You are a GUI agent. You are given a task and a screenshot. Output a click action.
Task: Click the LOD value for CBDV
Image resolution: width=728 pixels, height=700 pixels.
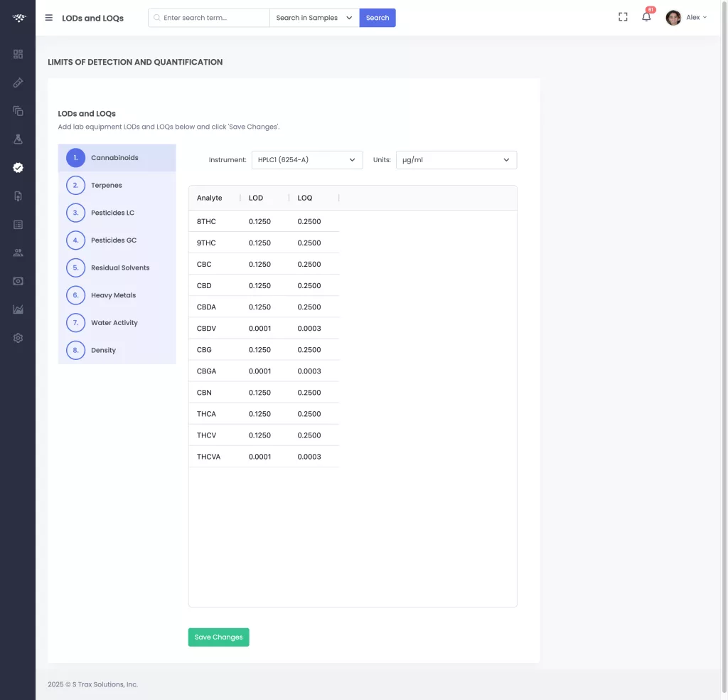(259, 329)
